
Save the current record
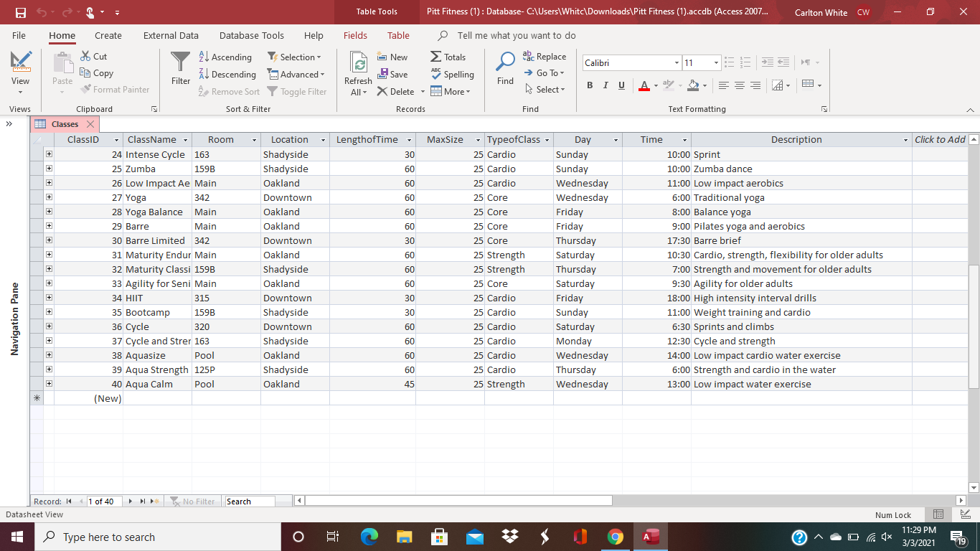tap(393, 74)
